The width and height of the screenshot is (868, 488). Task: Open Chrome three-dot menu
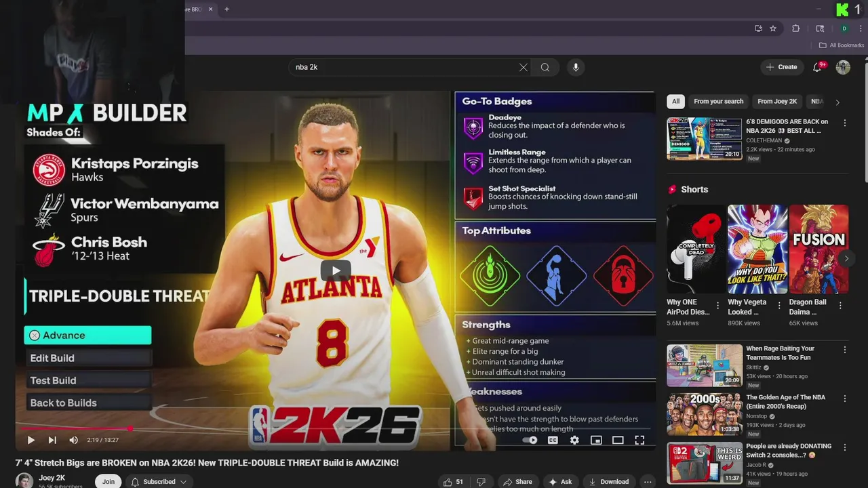pos(860,28)
